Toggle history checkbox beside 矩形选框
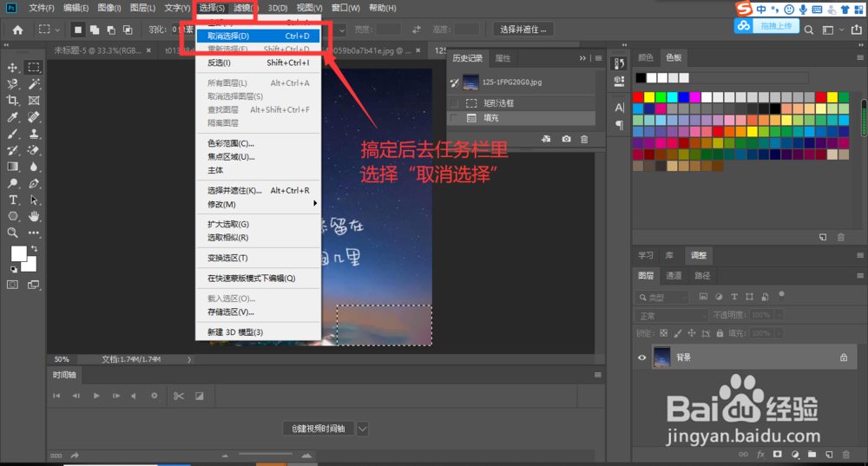 point(455,103)
